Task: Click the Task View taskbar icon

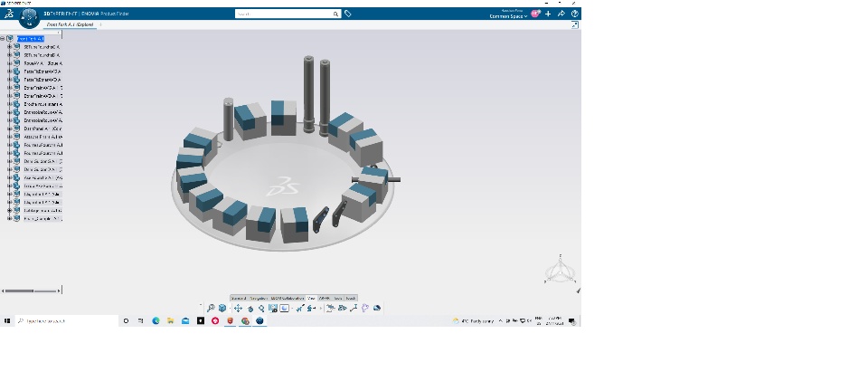Action: coord(141,320)
